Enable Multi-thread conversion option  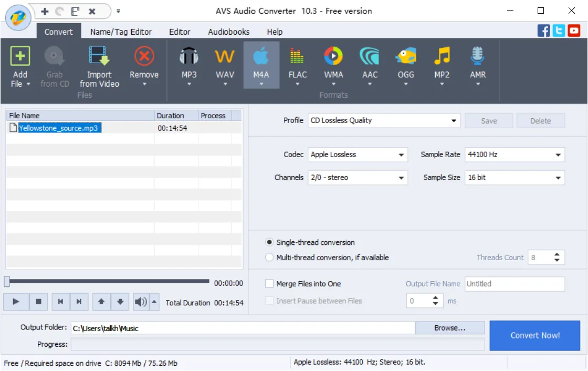click(270, 257)
